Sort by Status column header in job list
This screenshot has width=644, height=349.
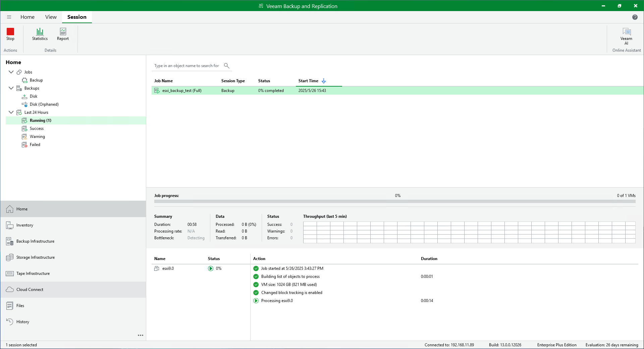coord(264,81)
